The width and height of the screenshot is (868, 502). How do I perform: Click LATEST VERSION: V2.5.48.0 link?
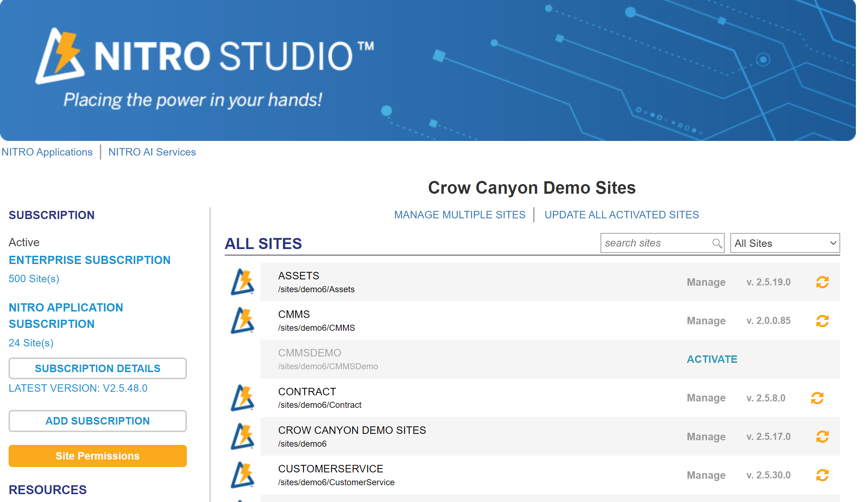coord(78,388)
